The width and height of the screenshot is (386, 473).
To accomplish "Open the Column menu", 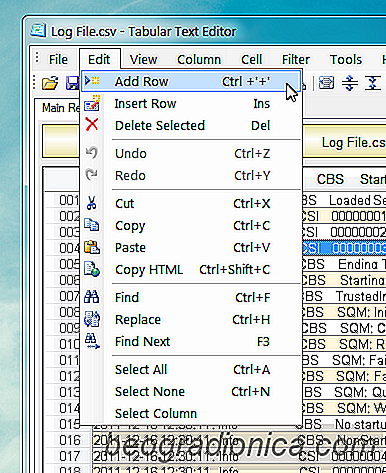I will (199, 59).
